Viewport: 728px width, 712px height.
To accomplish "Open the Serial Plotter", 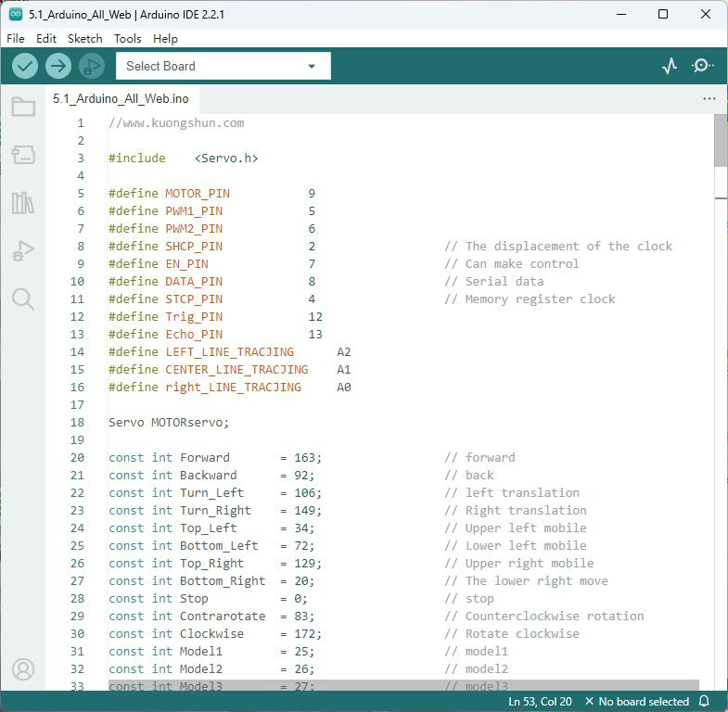I will 669,66.
